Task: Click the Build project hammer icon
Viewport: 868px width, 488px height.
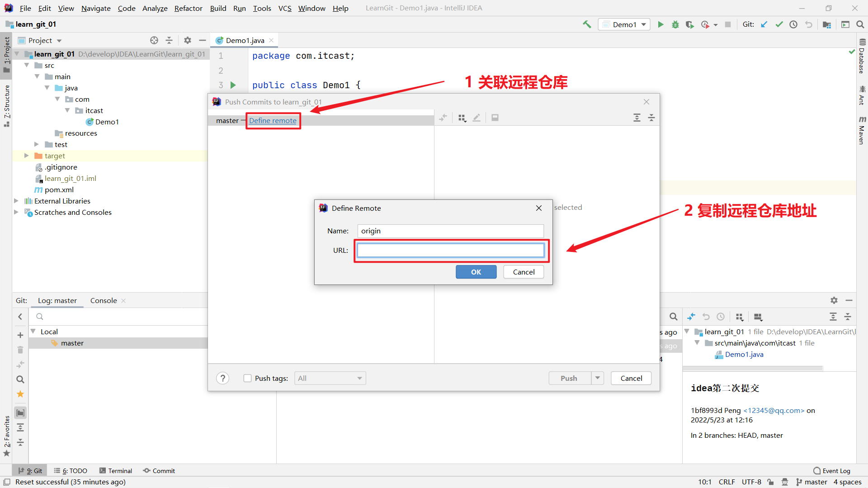Action: [x=587, y=24]
